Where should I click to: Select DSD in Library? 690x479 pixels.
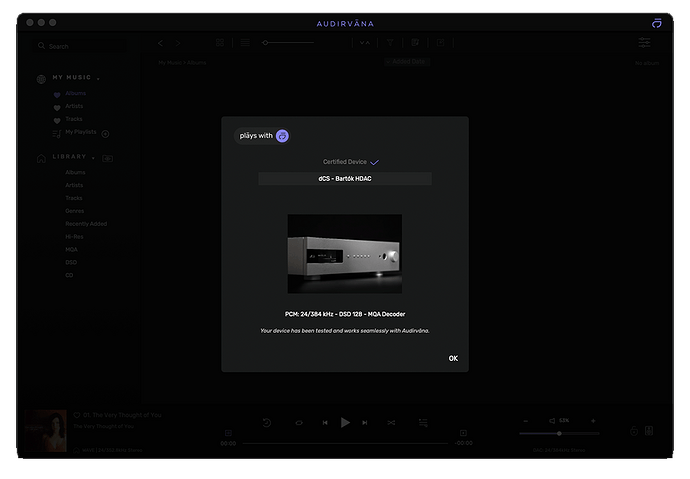click(71, 262)
